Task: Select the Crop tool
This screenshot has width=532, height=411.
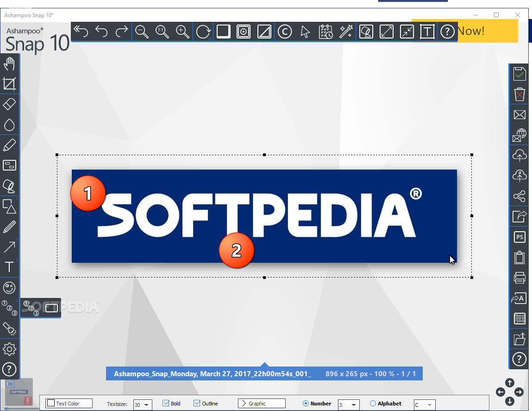Action: tap(9, 84)
